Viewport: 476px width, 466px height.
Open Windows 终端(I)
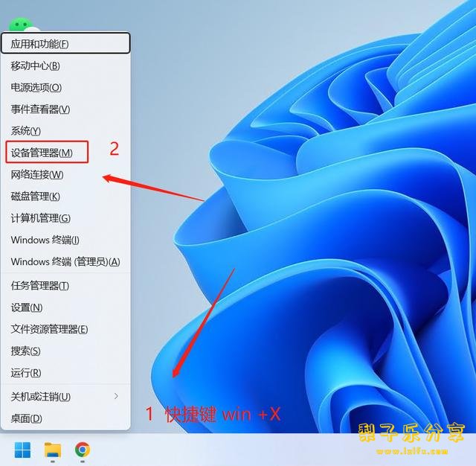click(66, 240)
